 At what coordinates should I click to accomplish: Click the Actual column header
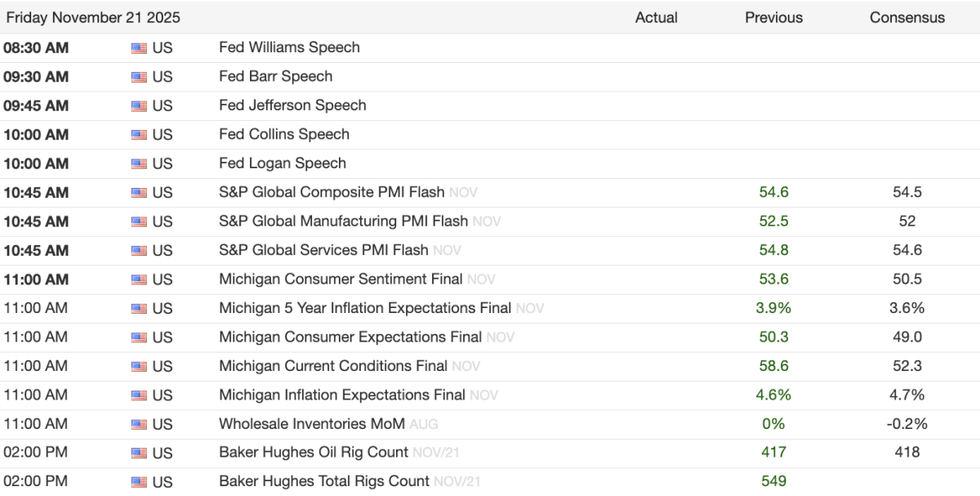[x=657, y=17]
